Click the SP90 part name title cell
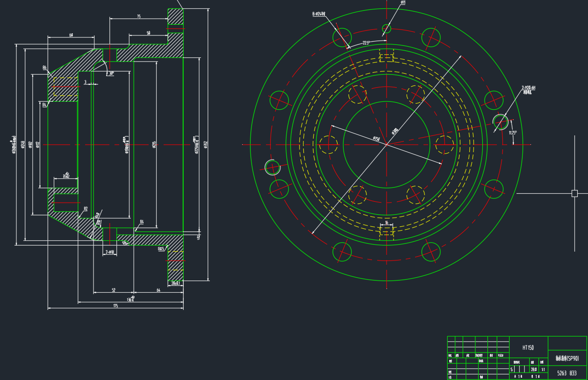 point(567,359)
